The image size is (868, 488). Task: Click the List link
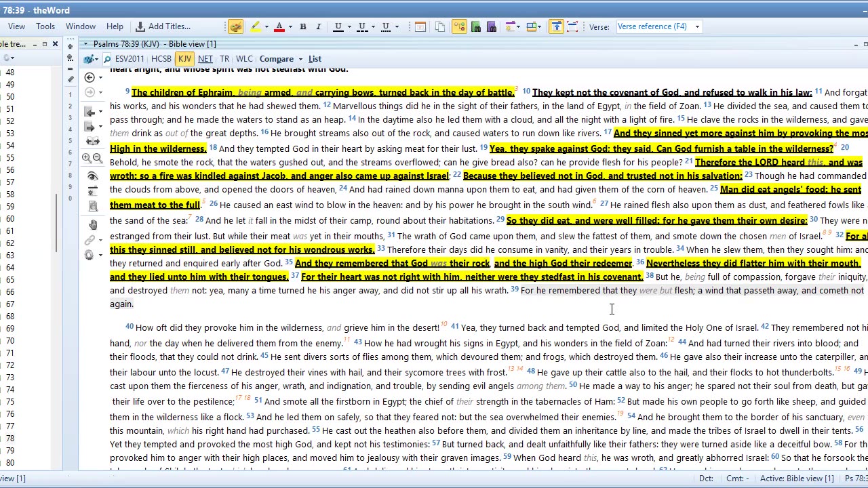(315, 59)
